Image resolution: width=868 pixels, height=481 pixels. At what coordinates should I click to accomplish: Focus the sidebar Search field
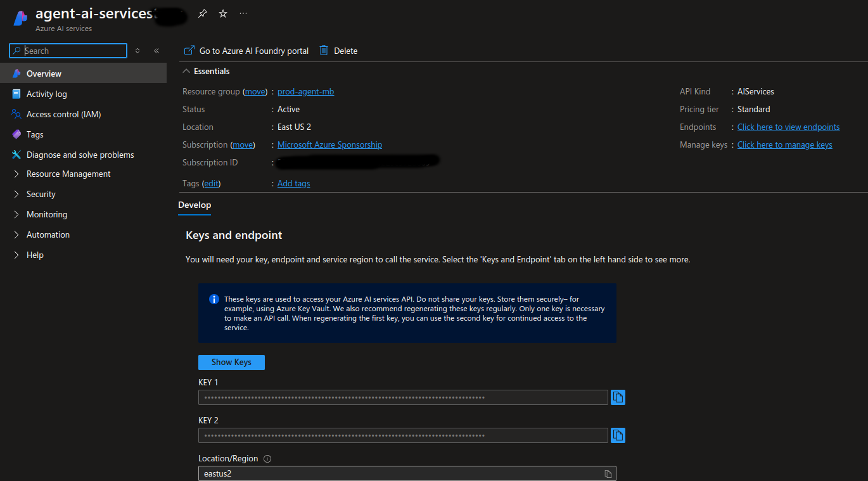68,51
